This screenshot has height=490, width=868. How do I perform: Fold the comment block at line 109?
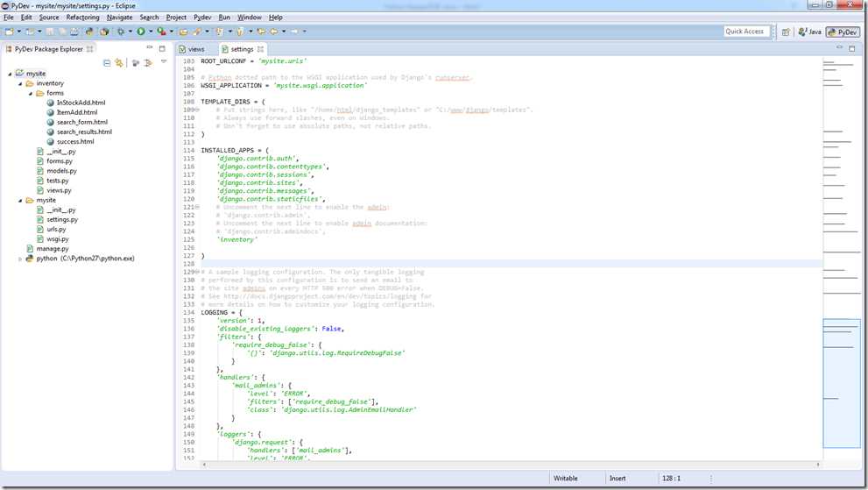pos(198,110)
